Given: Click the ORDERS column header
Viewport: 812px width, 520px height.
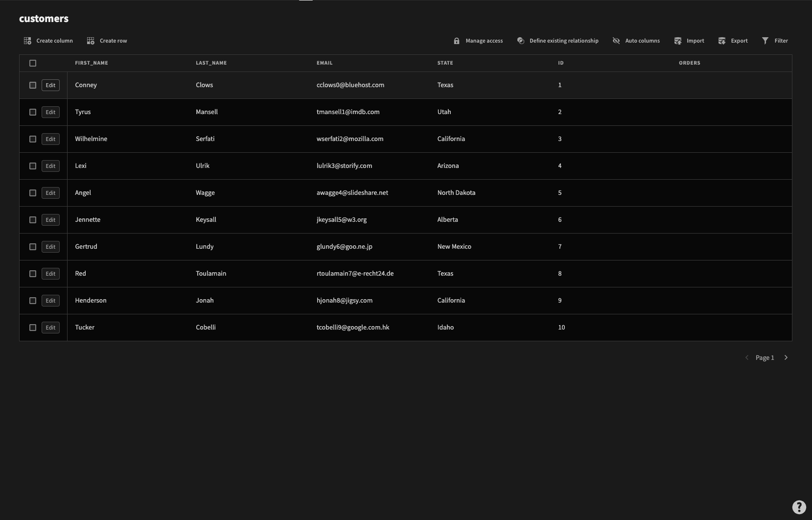Looking at the screenshot, I should coord(690,63).
